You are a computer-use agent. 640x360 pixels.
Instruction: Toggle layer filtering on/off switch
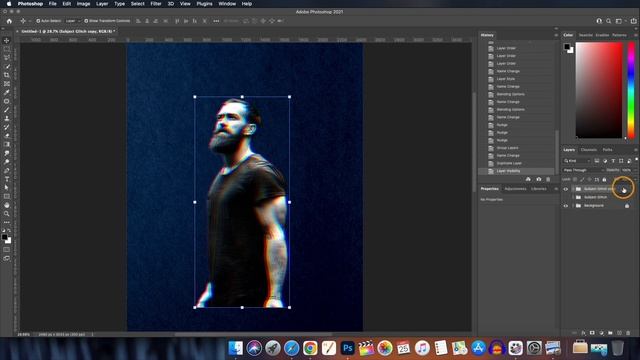tap(636, 160)
